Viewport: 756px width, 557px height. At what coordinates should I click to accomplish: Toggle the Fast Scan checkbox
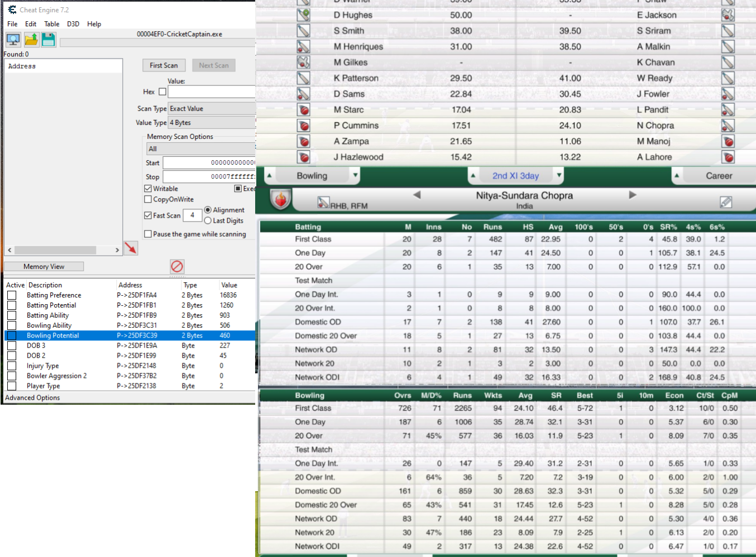point(148,215)
